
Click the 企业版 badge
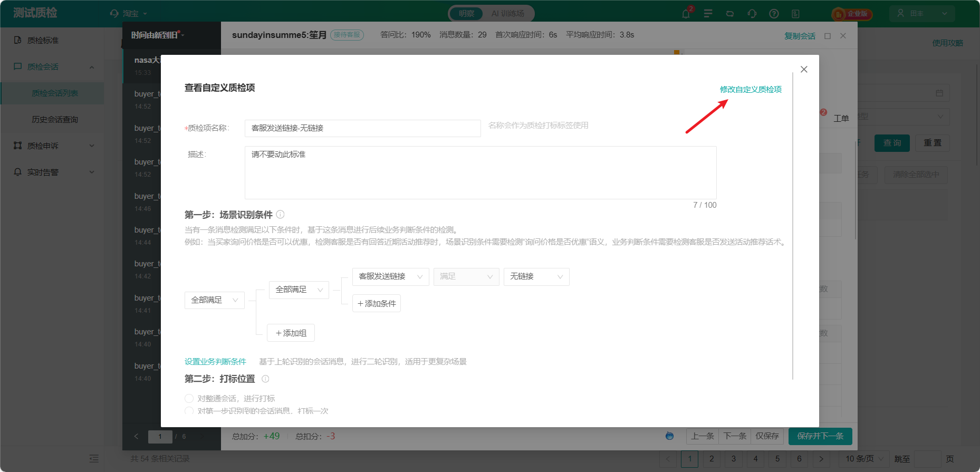[x=852, y=14]
